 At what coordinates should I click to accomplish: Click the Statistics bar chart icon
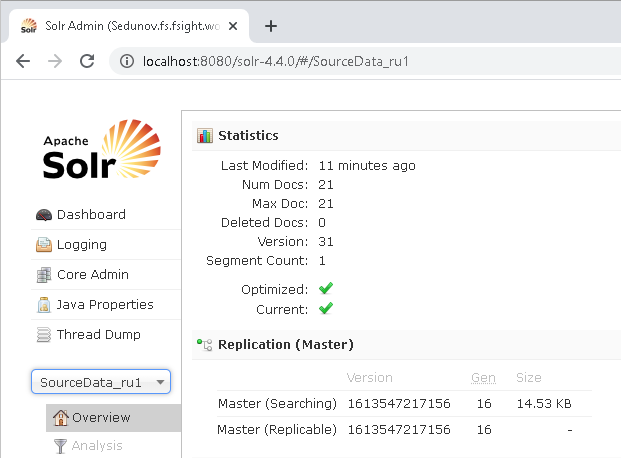tap(205, 135)
